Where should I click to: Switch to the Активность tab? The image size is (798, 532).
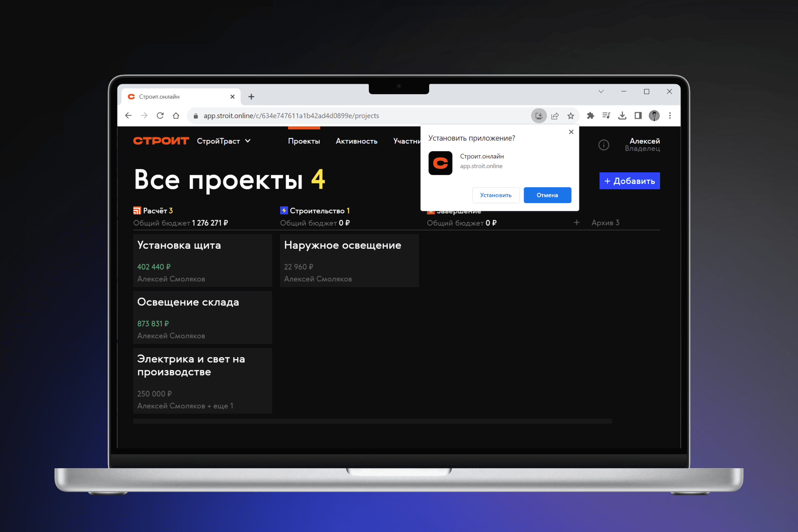pyautogui.click(x=357, y=141)
